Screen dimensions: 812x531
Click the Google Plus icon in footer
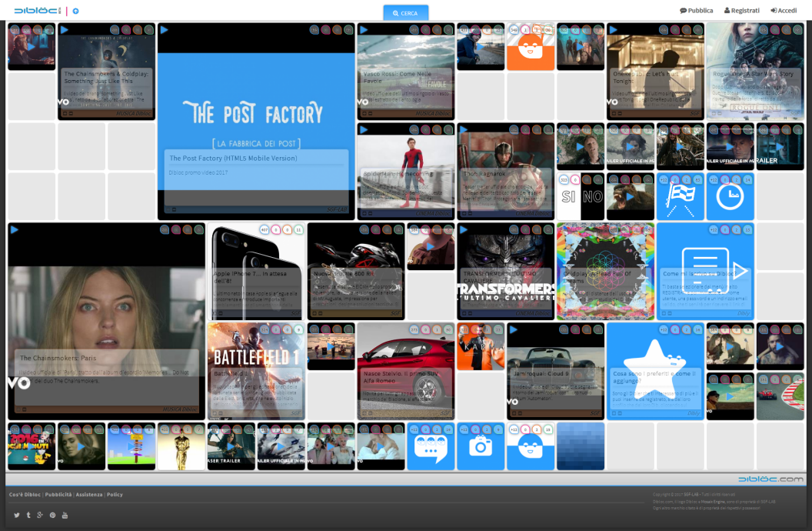[40, 515]
